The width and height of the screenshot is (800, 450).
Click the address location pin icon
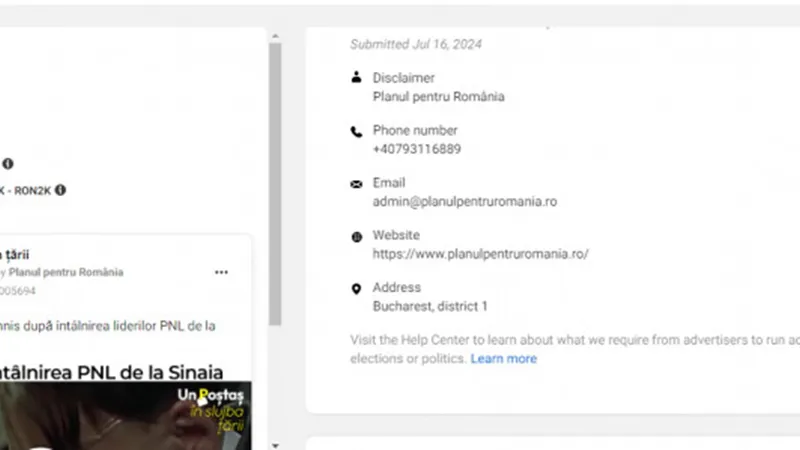pyautogui.click(x=356, y=289)
